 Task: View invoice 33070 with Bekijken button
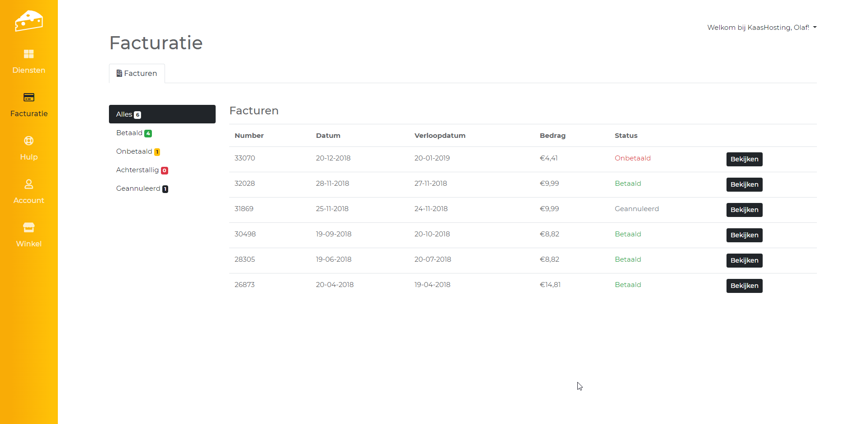(x=744, y=159)
